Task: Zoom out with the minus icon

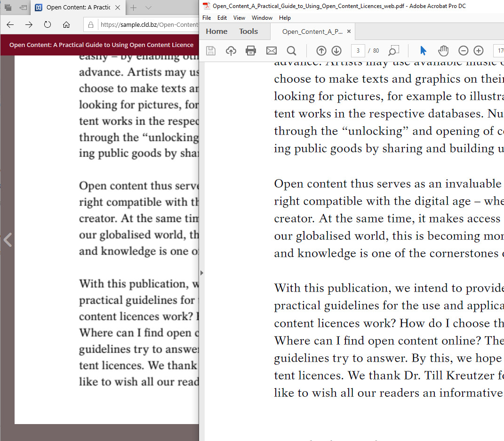Action: click(x=463, y=51)
